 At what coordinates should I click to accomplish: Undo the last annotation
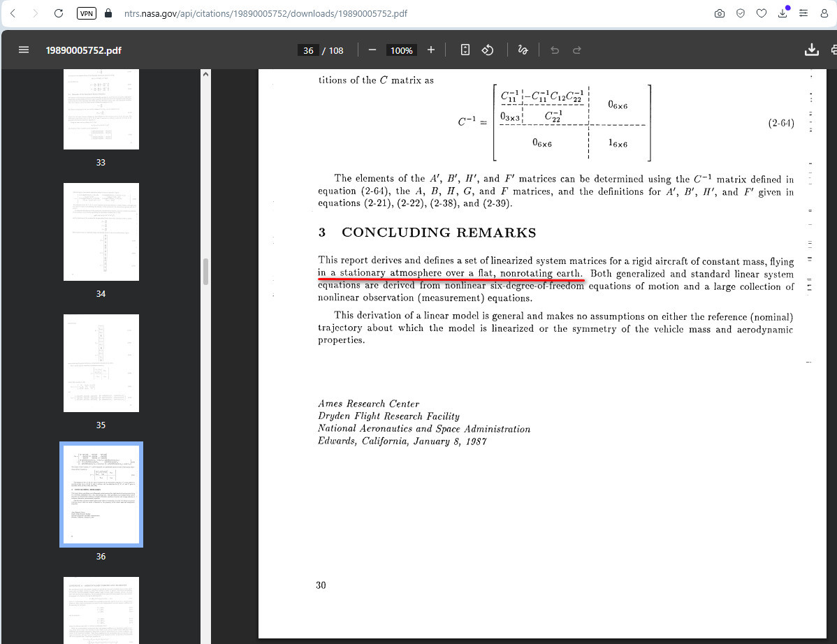(555, 50)
